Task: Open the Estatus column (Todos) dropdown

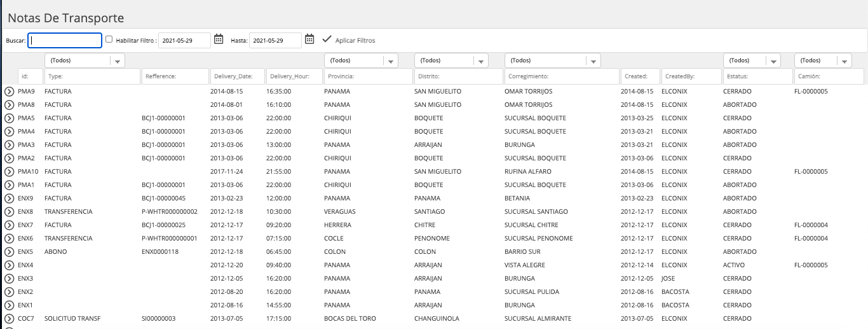Action: [x=752, y=60]
